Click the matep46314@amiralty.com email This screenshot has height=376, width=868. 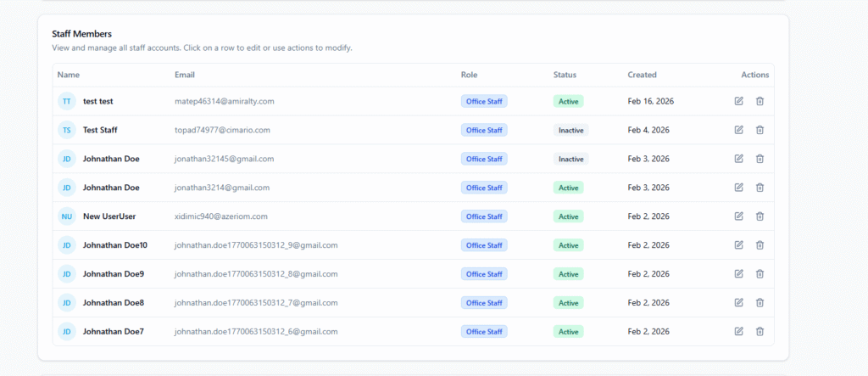pos(224,101)
